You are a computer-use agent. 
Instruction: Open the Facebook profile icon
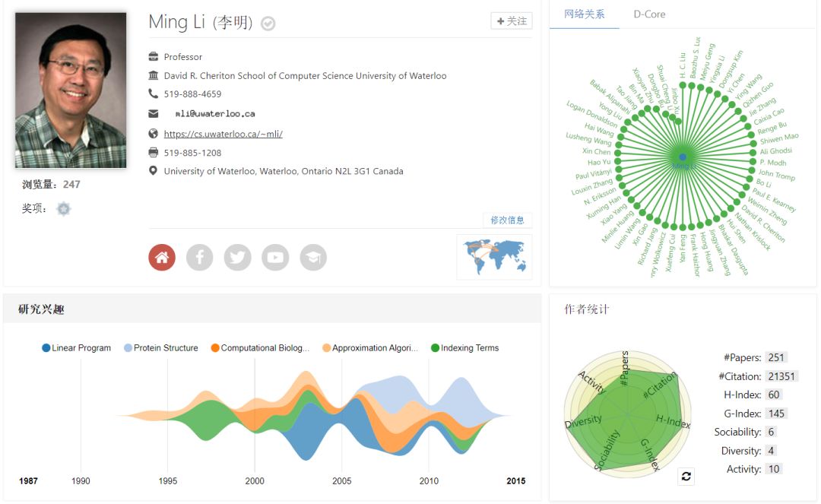point(199,258)
